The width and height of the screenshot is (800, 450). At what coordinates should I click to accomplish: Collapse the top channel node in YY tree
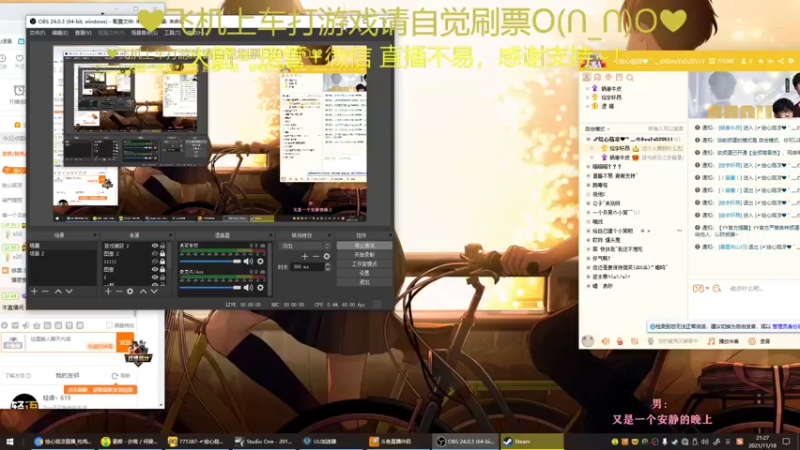[588, 139]
